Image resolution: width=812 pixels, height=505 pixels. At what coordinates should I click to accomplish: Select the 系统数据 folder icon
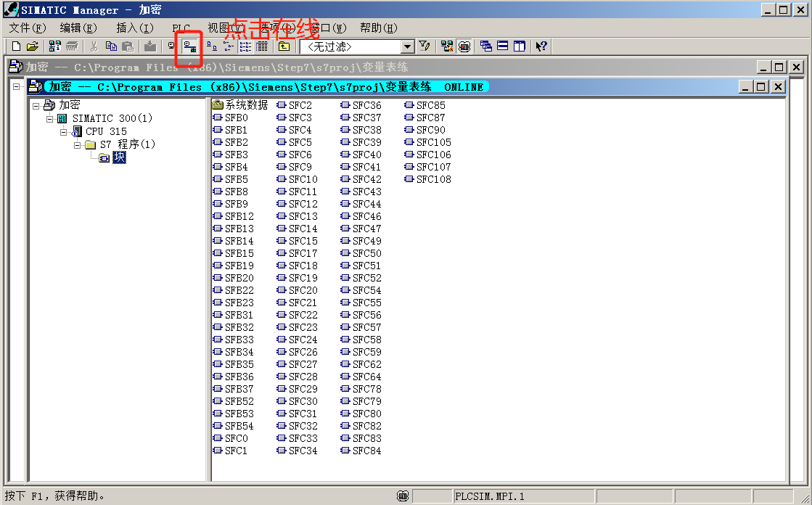pyautogui.click(x=218, y=104)
